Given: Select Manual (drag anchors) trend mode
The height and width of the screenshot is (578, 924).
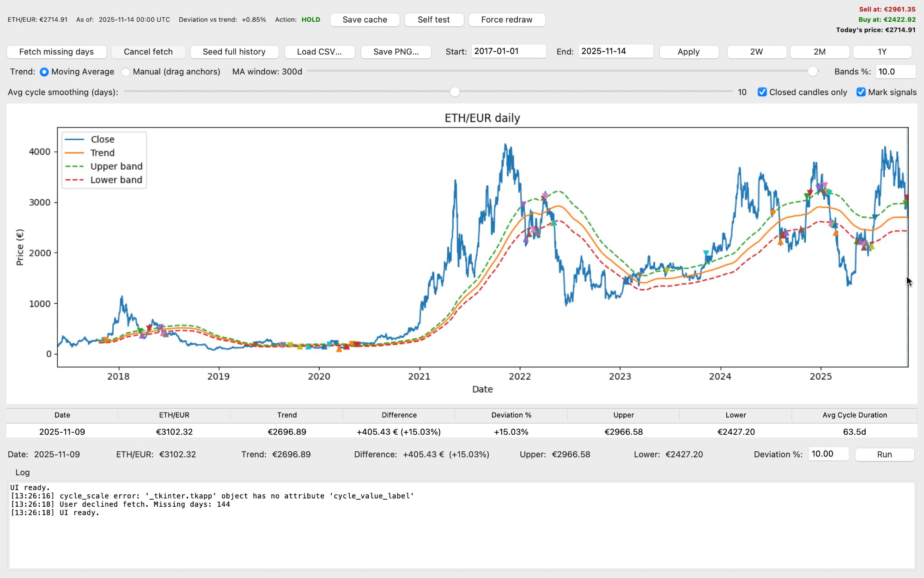Looking at the screenshot, I should coord(126,72).
